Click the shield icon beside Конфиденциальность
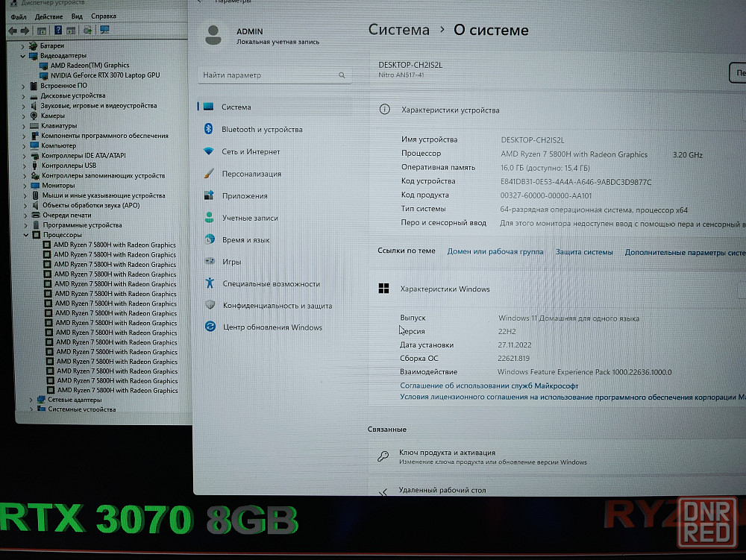The image size is (746, 560). pos(210,305)
